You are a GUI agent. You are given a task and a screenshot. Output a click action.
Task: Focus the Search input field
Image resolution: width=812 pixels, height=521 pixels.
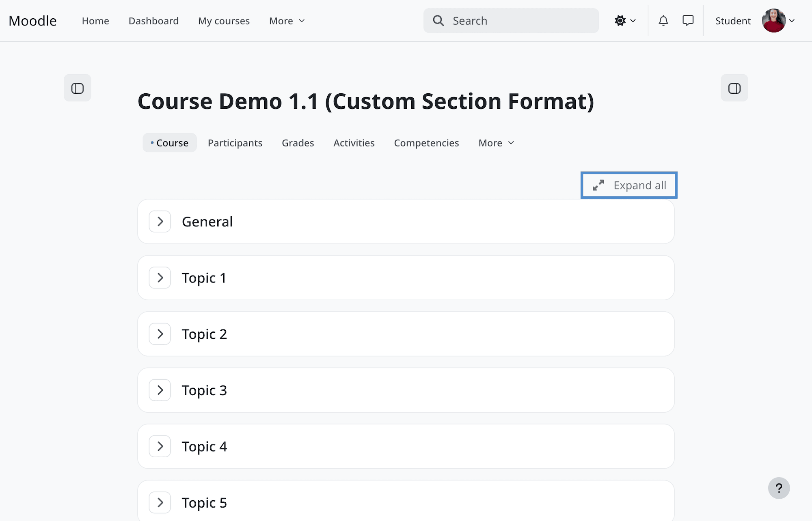click(511, 21)
